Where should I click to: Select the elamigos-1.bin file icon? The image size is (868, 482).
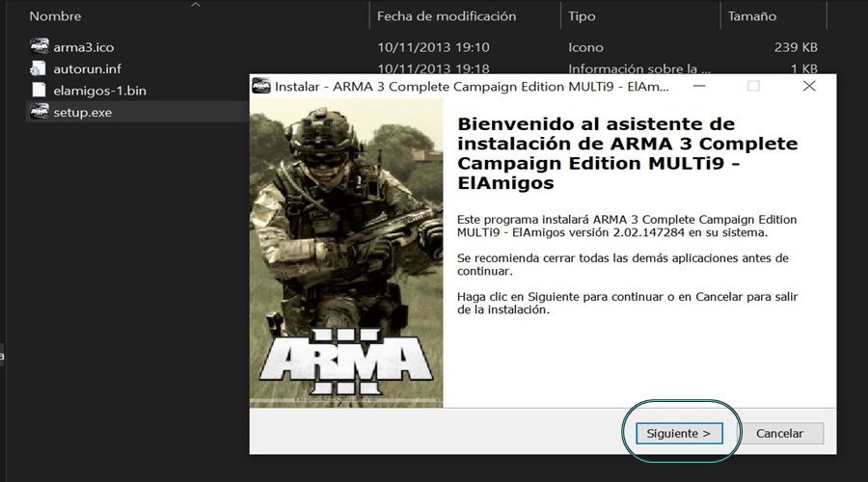(x=39, y=91)
